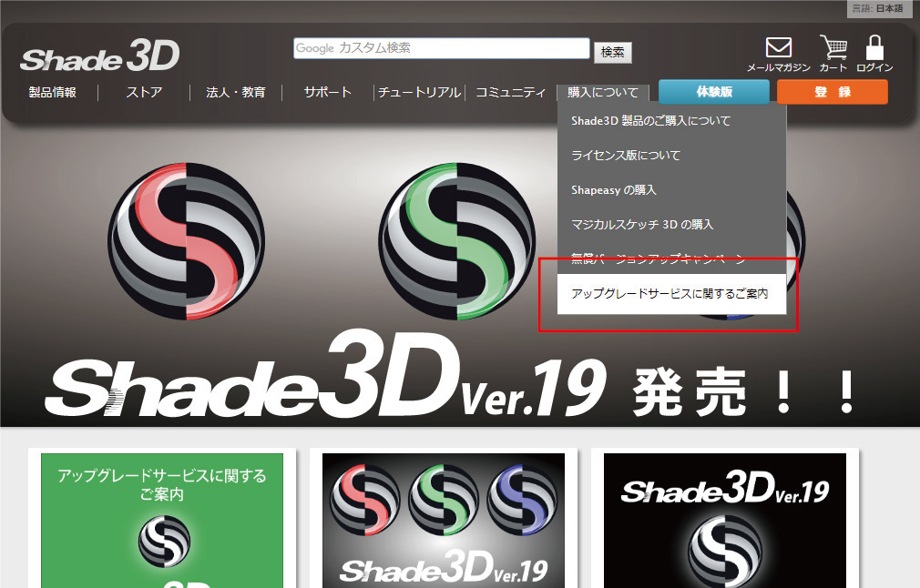
Task: Click the green Shade3D sphere logo in banner
Action: 457,241
